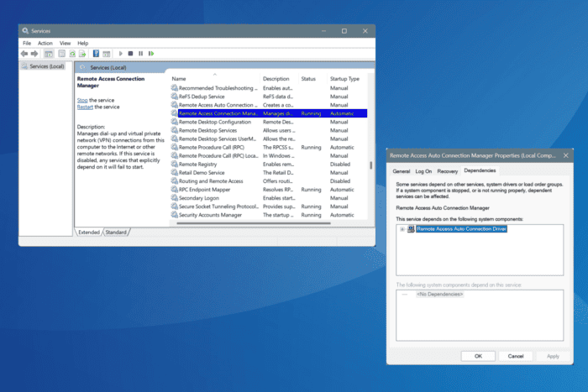Close the Properties dialog

[x=565, y=155]
